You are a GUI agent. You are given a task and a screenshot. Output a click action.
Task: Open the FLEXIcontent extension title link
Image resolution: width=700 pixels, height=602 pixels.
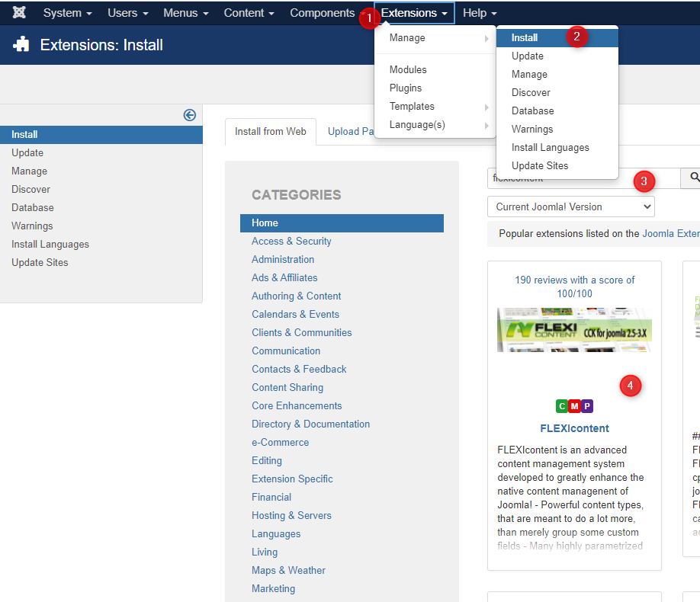point(574,428)
